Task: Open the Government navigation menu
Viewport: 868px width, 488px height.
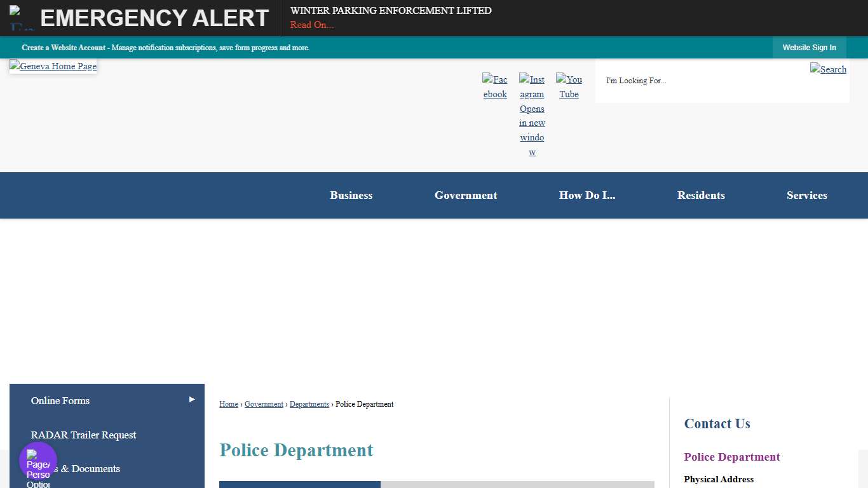Action: coord(466,196)
